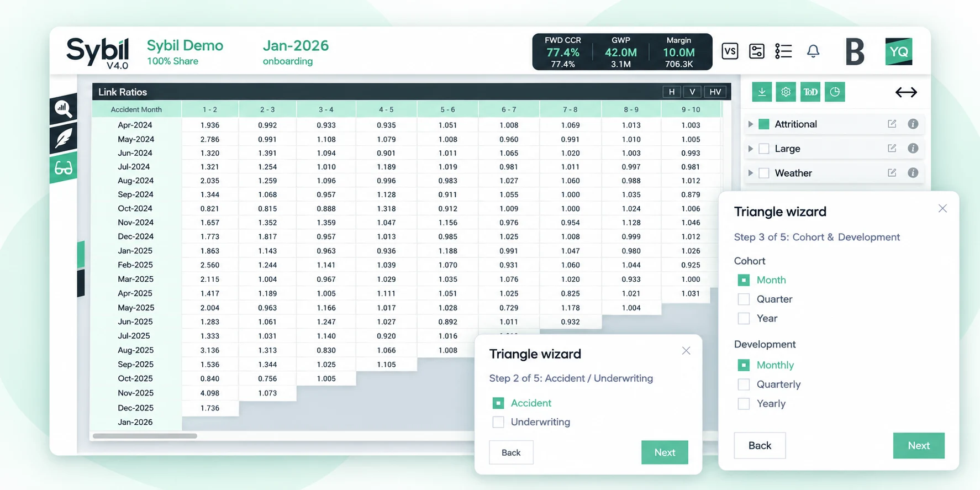Toggle the Weather checkbox
The height and width of the screenshot is (490, 980).
pyautogui.click(x=764, y=173)
